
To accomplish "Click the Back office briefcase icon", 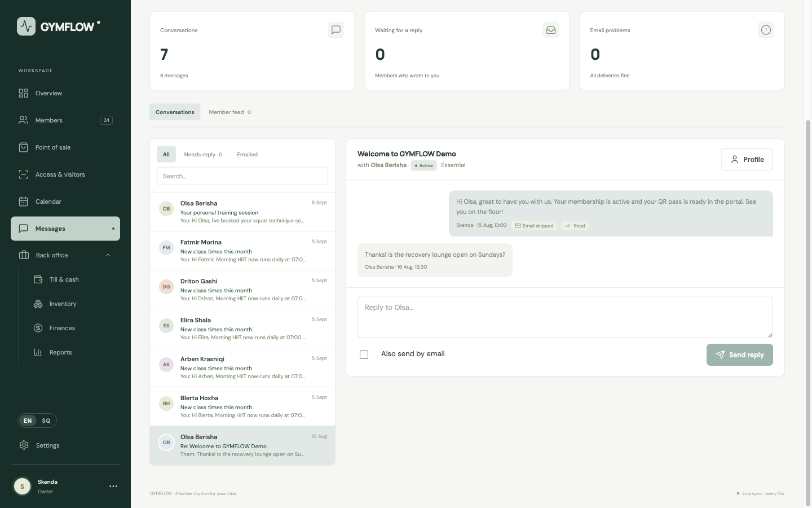I will coord(24,255).
